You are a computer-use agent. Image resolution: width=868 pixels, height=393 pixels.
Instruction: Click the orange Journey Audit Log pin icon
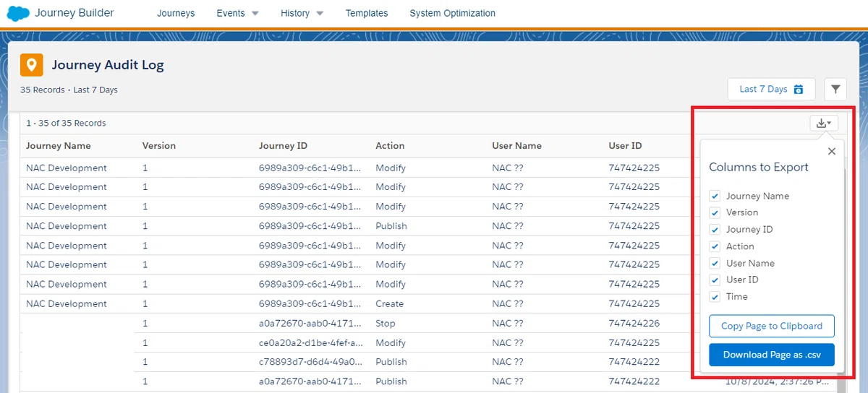tap(31, 65)
